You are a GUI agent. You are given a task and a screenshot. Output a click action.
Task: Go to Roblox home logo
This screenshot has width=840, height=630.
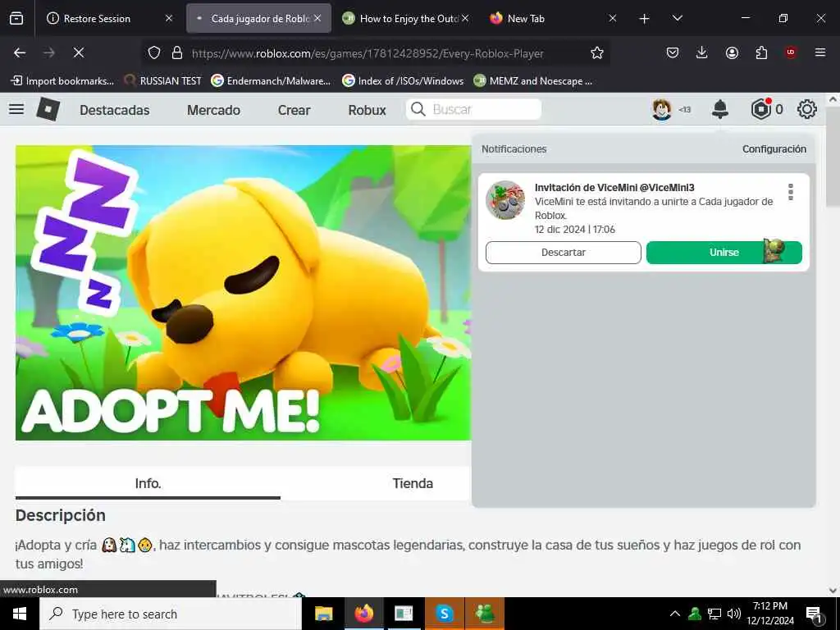point(48,109)
